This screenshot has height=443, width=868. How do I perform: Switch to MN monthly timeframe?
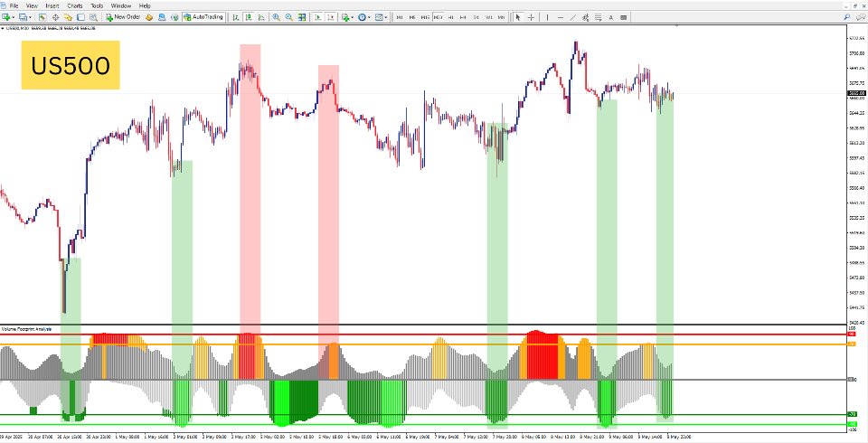[501, 17]
